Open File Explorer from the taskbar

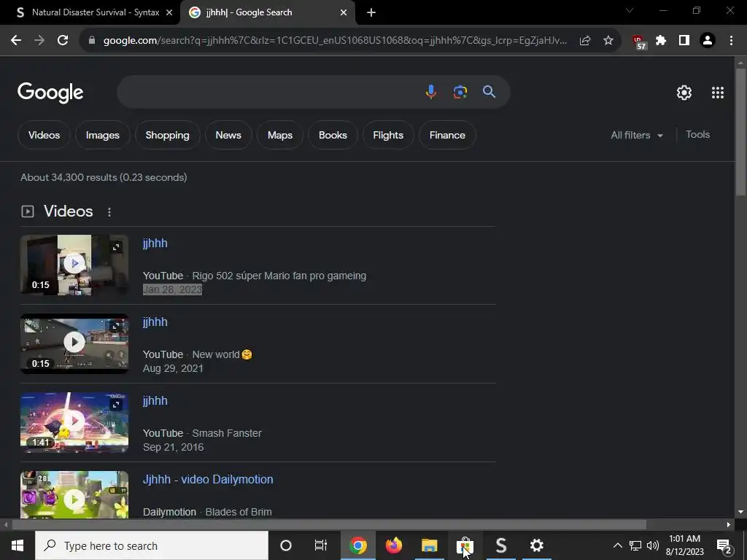click(429, 545)
